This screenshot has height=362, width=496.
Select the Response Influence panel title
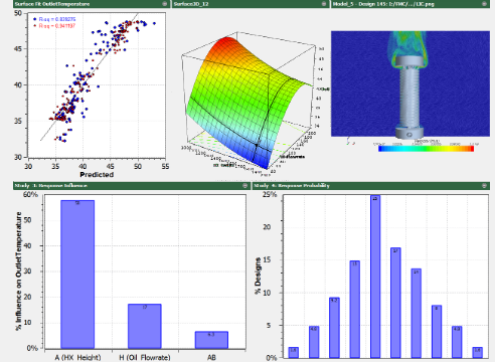click(51, 185)
